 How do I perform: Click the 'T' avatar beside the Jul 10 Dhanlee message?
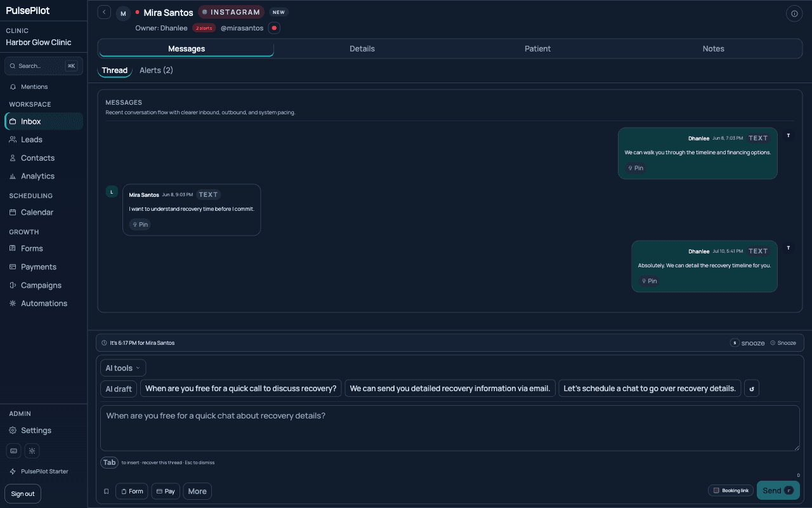click(x=789, y=248)
